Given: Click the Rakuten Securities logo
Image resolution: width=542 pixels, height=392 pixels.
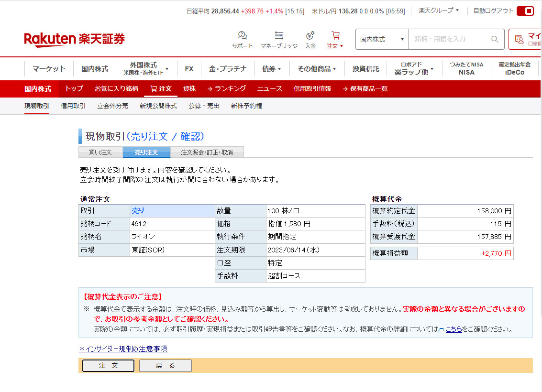Looking at the screenshot, I should click(x=74, y=39).
